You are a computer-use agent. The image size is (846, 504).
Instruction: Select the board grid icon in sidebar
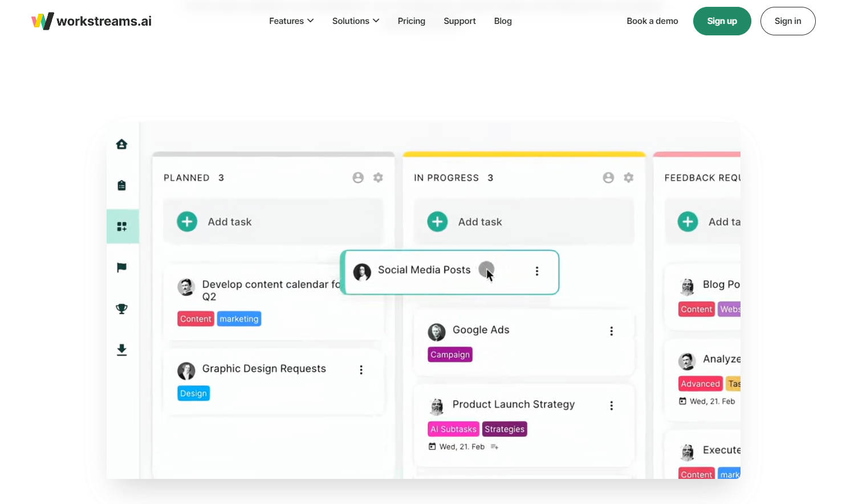[121, 226]
